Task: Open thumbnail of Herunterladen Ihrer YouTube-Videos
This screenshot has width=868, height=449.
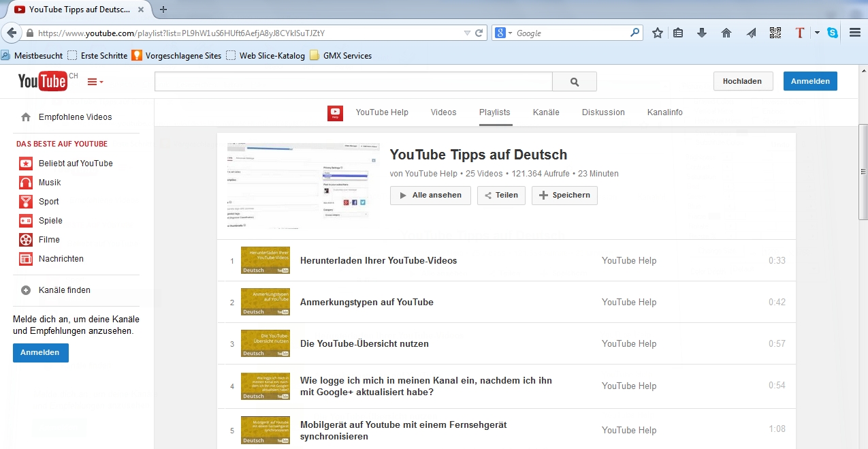Action: [266, 261]
